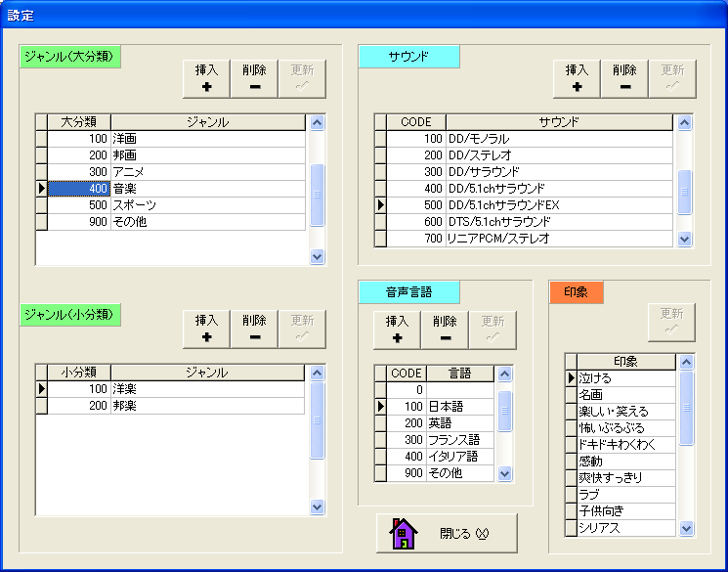The width and height of the screenshot is (728, 572).
Task: Select the DTS/5.1chサラウンド sound row
Action: pyautogui.click(x=530, y=222)
